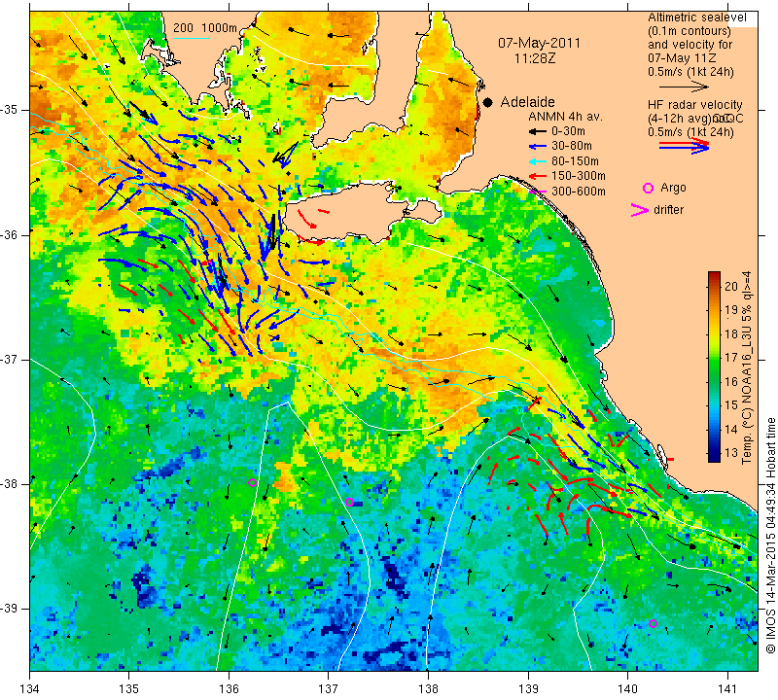The height and width of the screenshot is (700, 778).
Task: Click the "80-150m" depth label
Action: pos(575,161)
